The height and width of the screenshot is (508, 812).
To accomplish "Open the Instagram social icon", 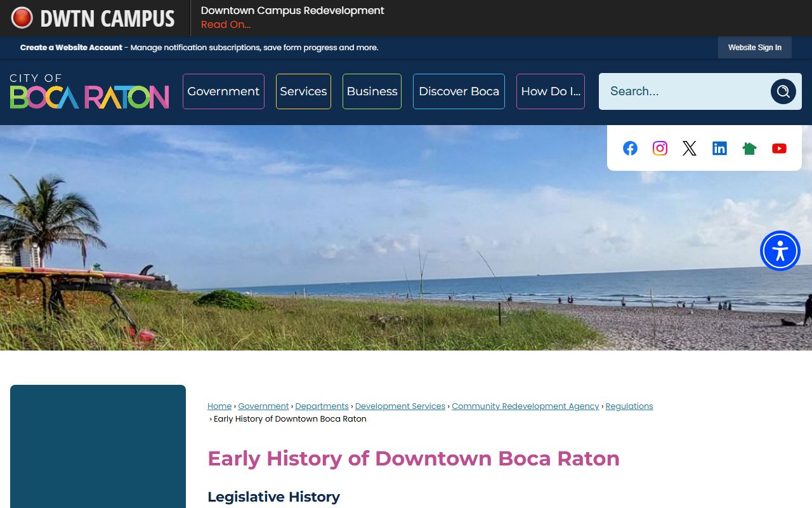I will pyautogui.click(x=660, y=149).
